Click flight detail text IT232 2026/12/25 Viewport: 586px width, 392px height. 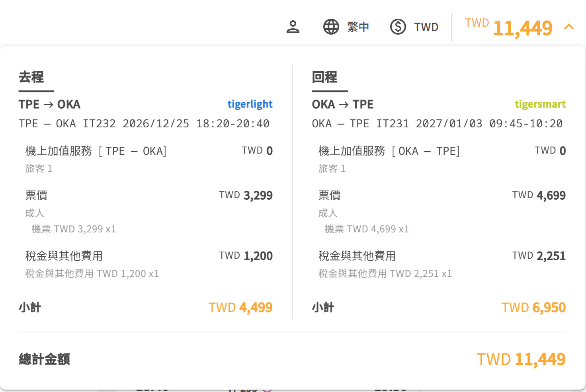tap(136, 123)
